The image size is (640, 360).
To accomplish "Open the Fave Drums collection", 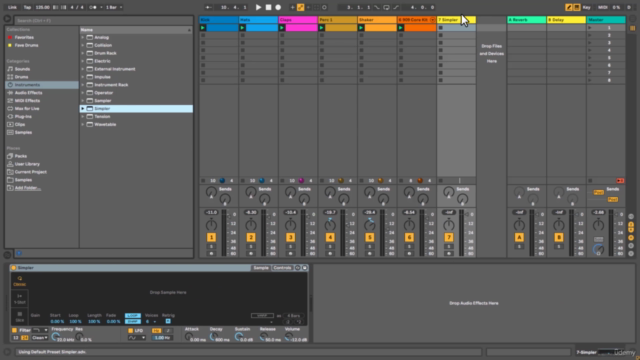I will click(x=26, y=45).
